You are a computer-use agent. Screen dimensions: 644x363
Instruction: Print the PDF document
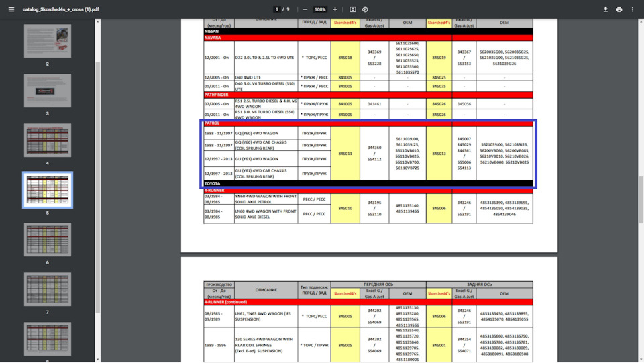coord(619,9)
